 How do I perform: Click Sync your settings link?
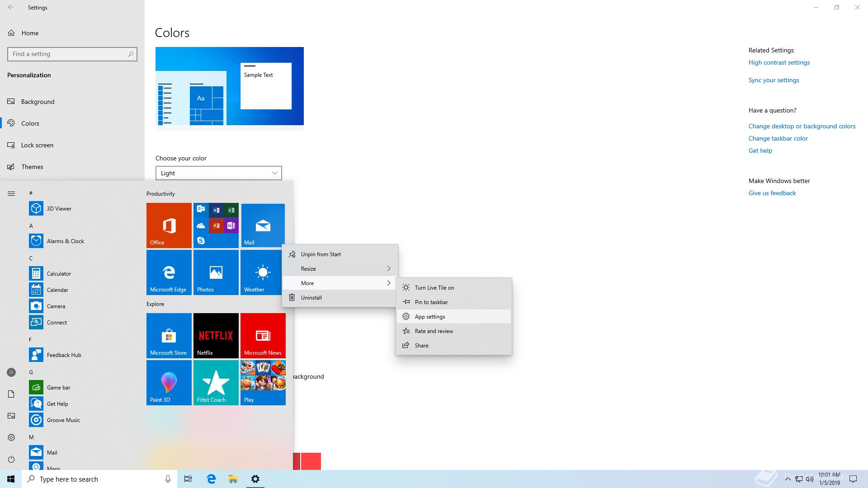pyautogui.click(x=774, y=80)
